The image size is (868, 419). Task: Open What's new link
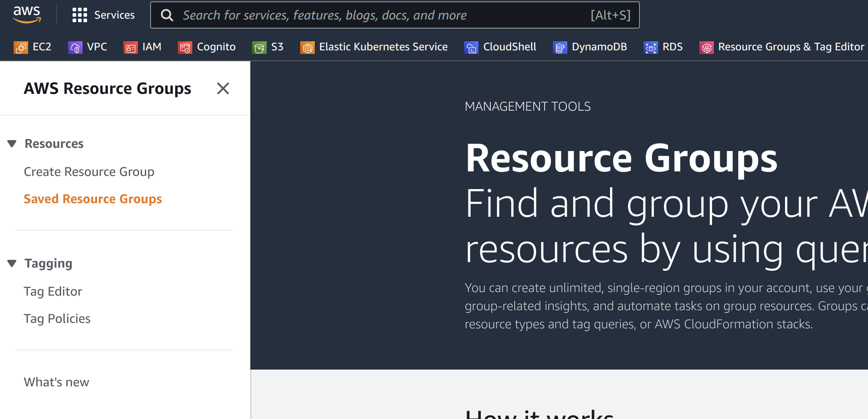56,382
